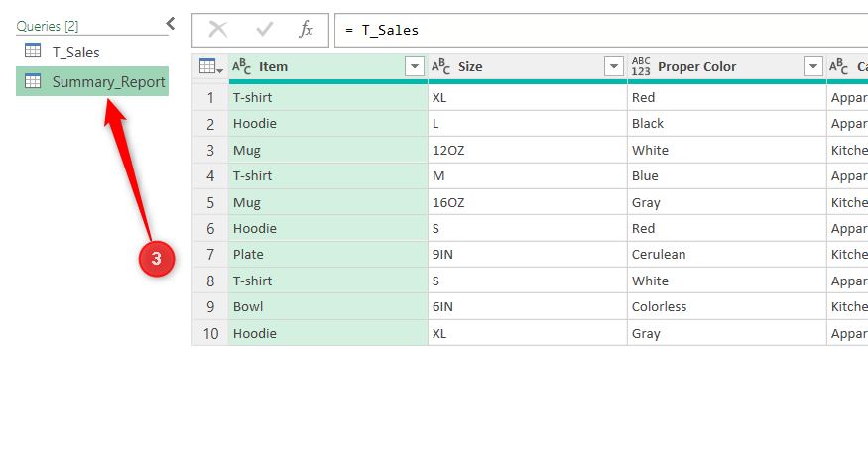Open the table options menu icon
The image size is (868, 449).
pyautogui.click(x=210, y=67)
